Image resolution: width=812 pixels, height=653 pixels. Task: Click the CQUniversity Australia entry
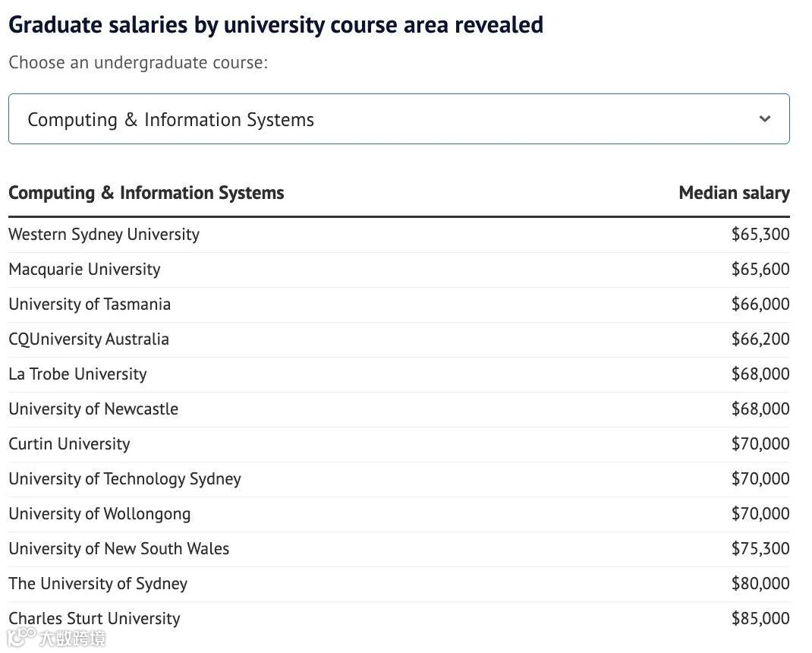[89, 339]
